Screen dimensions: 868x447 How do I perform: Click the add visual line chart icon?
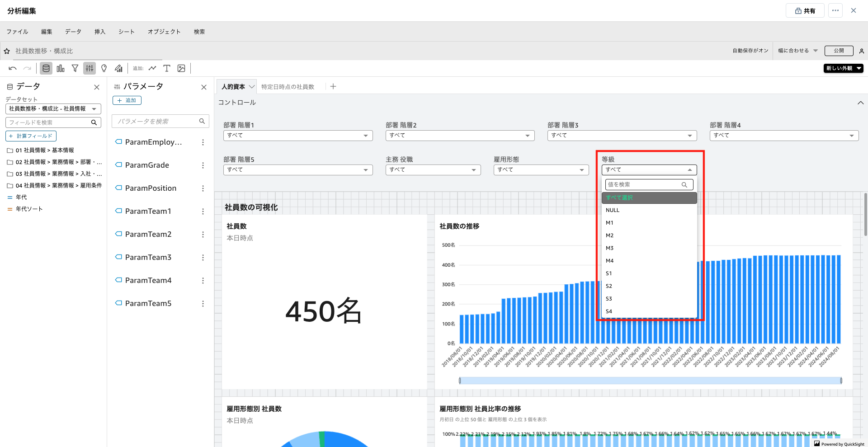point(152,68)
